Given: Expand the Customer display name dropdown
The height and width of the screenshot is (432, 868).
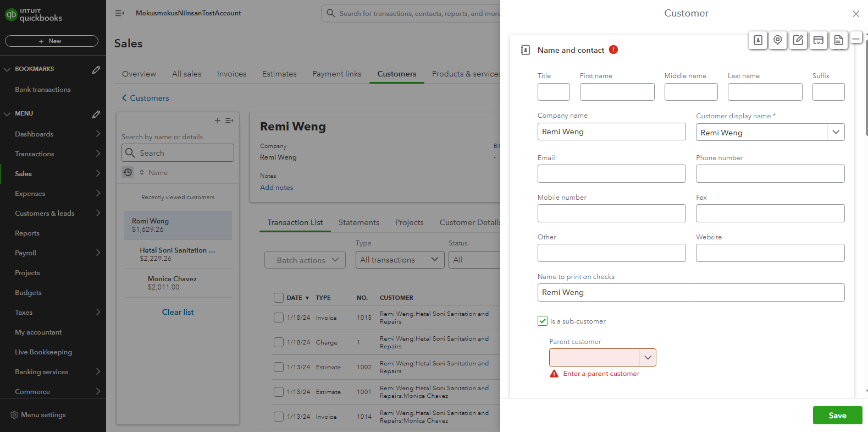Looking at the screenshot, I should 836,132.
